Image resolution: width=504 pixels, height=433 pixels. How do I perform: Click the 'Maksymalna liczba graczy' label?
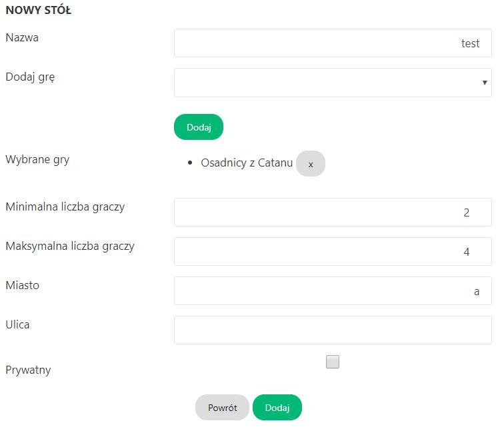coord(70,246)
